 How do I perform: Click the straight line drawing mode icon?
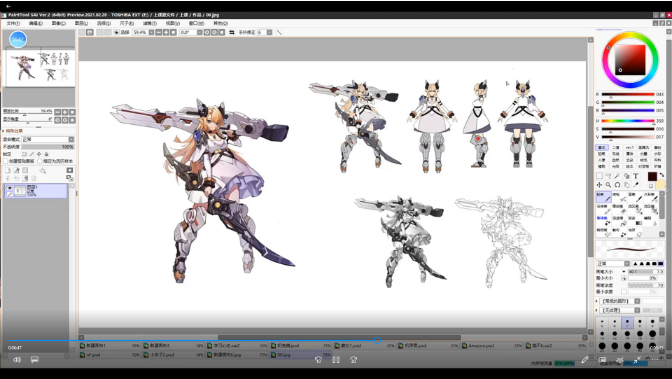[x=279, y=32]
